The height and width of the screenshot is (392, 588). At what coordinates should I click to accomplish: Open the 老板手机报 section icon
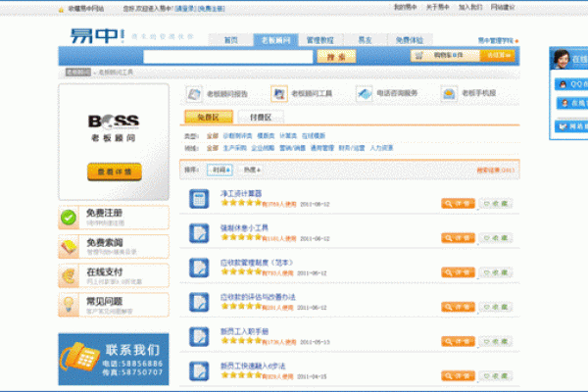pyautogui.click(x=449, y=93)
